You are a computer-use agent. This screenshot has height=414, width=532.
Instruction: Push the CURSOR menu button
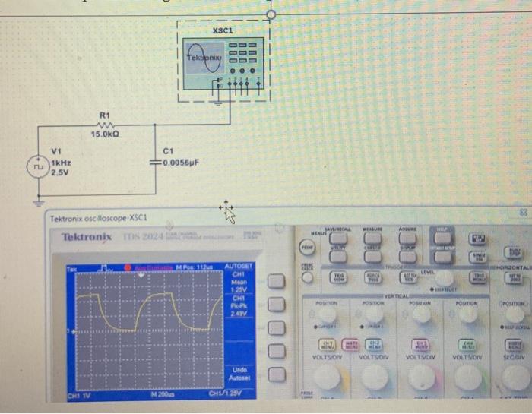click(x=372, y=256)
